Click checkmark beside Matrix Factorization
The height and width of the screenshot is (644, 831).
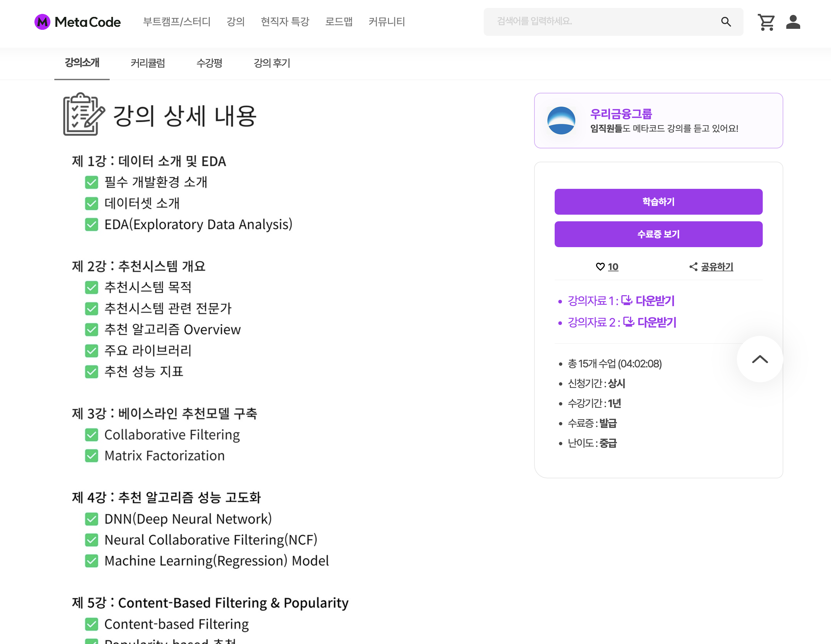pyautogui.click(x=91, y=456)
